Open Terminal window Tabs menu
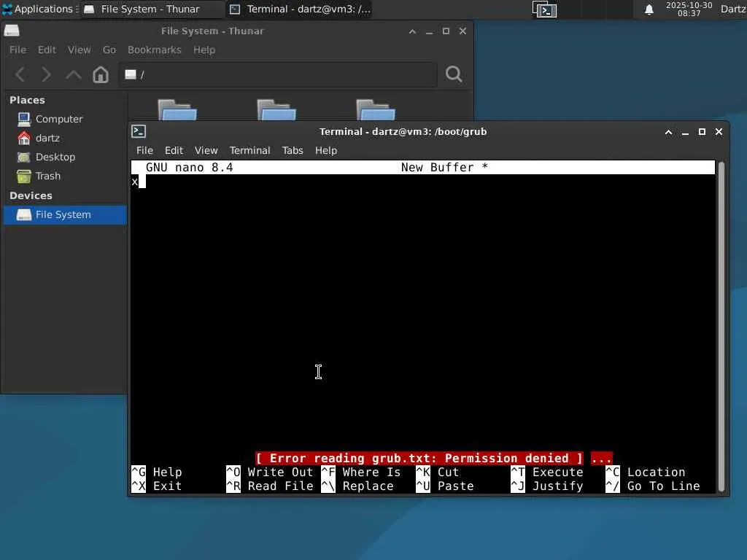 [x=293, y=150]
